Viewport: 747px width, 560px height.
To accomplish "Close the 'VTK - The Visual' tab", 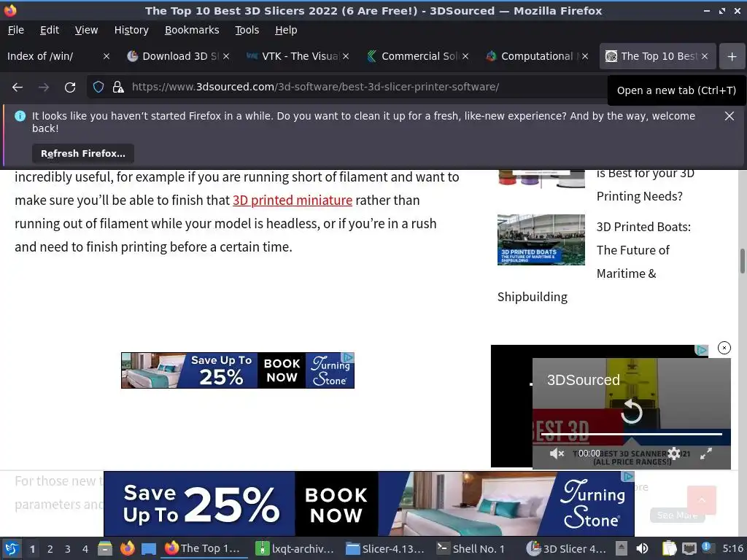I will point(346,56).
